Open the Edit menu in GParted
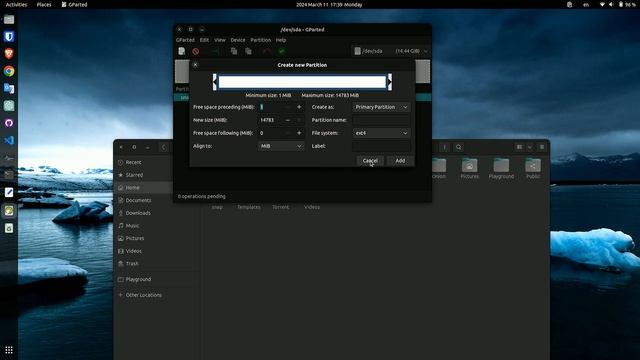 [x=204, y=40]
